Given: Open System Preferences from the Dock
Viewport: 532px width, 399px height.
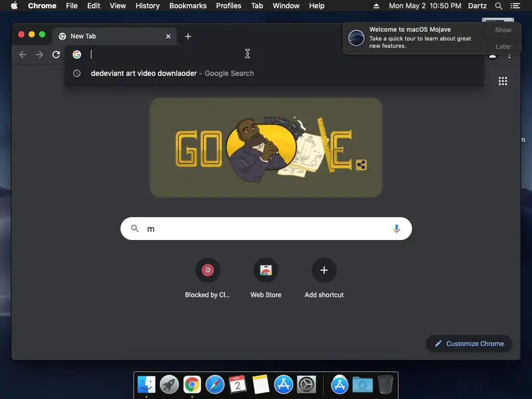Looking at the screenshot, I should coord(307,385).
